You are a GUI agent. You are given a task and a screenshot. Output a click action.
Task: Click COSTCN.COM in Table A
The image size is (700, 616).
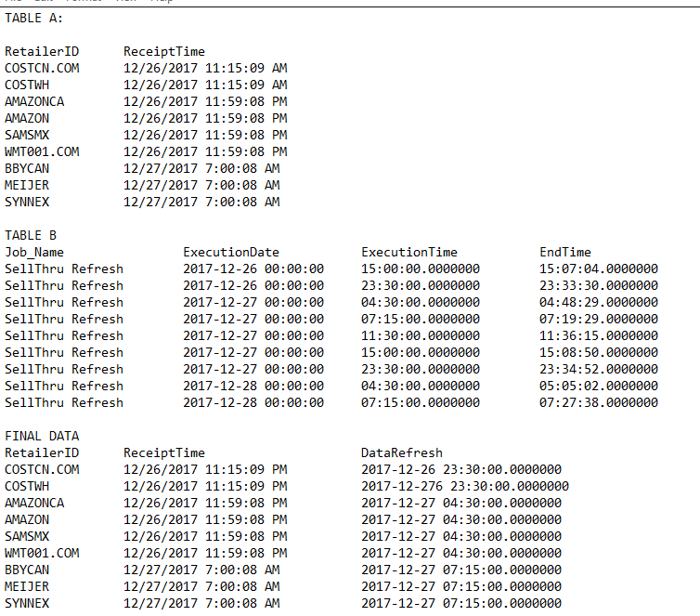(42, 68)
